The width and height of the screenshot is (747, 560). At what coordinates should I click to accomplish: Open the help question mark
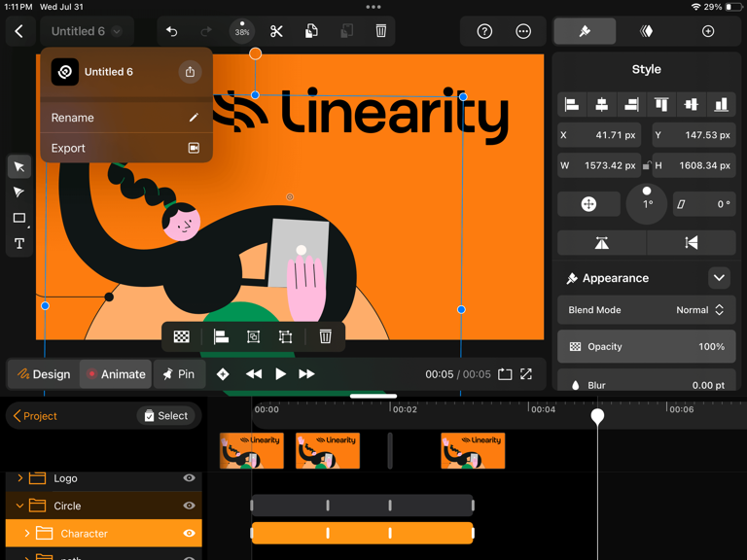click(484, 31)
